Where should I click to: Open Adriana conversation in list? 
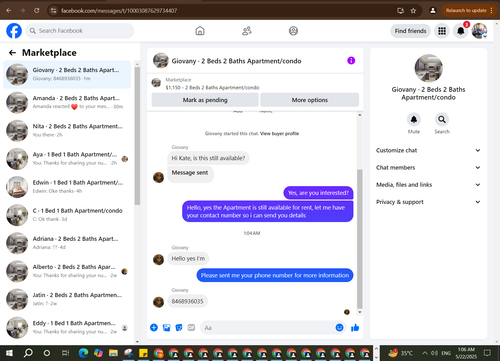[x=67, y=243]
